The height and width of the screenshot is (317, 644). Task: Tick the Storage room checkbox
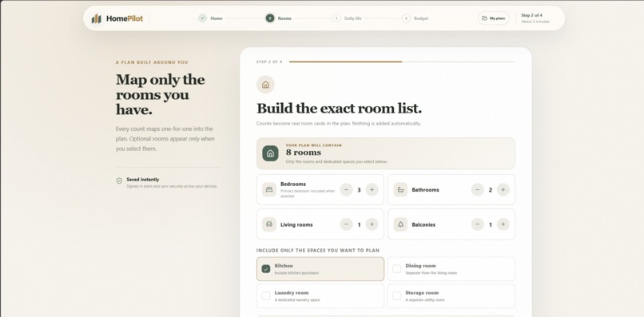(396, 295)
